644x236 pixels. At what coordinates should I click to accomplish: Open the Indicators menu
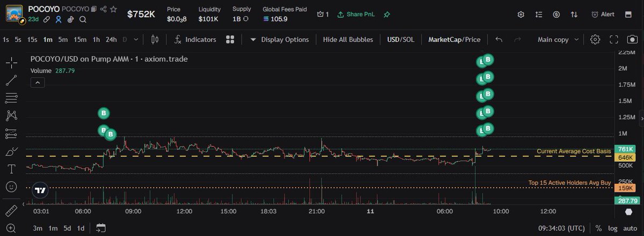(195, 39)
